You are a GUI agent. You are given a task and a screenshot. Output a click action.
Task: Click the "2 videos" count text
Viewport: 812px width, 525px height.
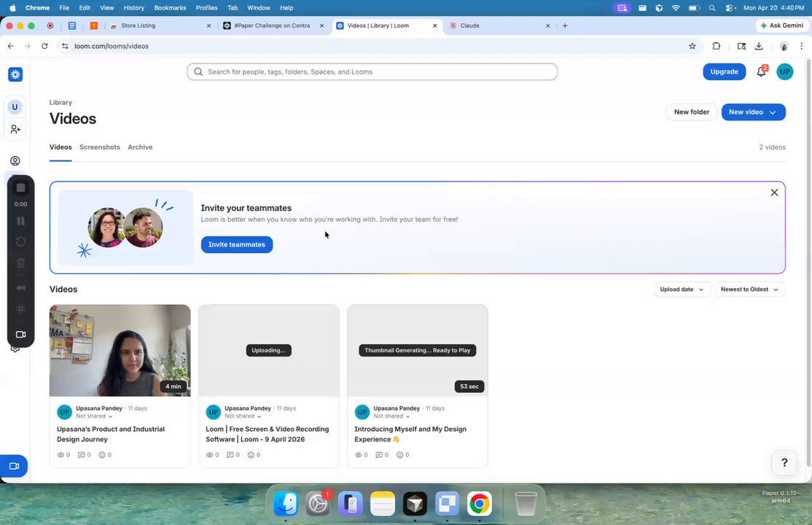(x=772, y=147)
